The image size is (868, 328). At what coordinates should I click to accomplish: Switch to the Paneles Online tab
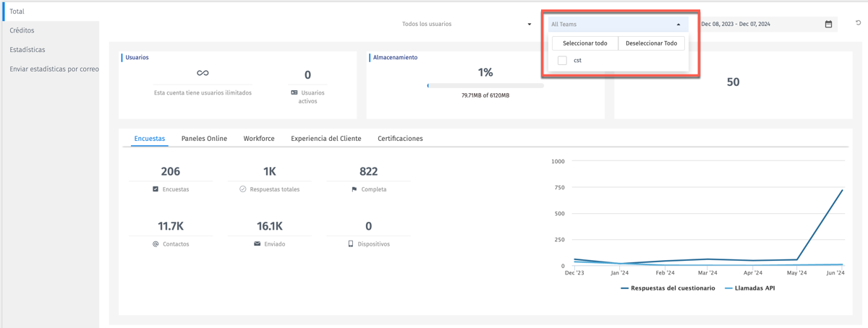pos(204,139)
